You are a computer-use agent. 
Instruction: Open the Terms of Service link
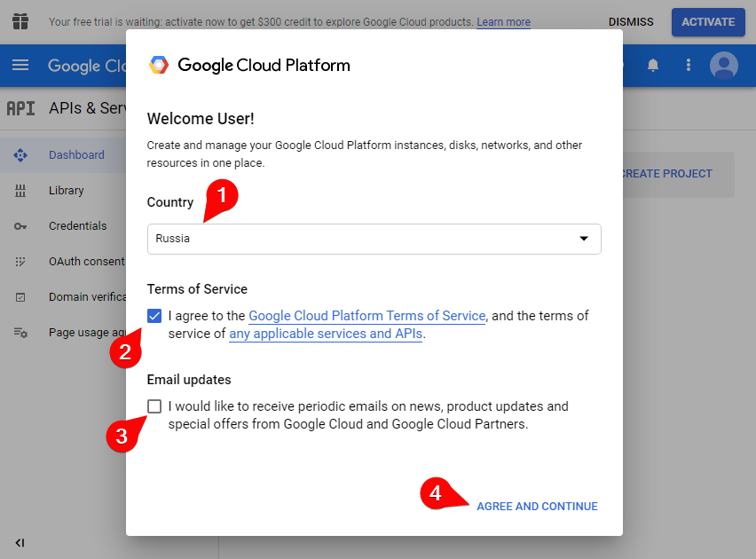coord(366,316)
